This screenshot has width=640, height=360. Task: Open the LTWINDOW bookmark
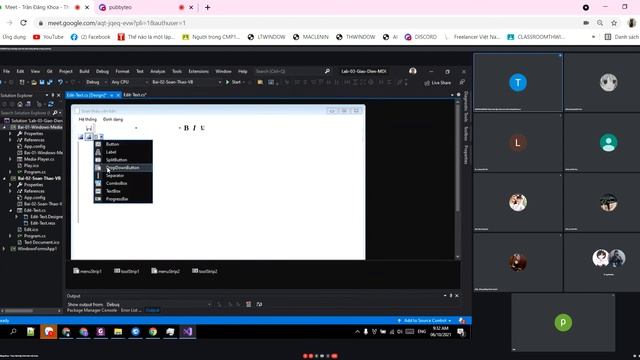click(x=267, y=37)
